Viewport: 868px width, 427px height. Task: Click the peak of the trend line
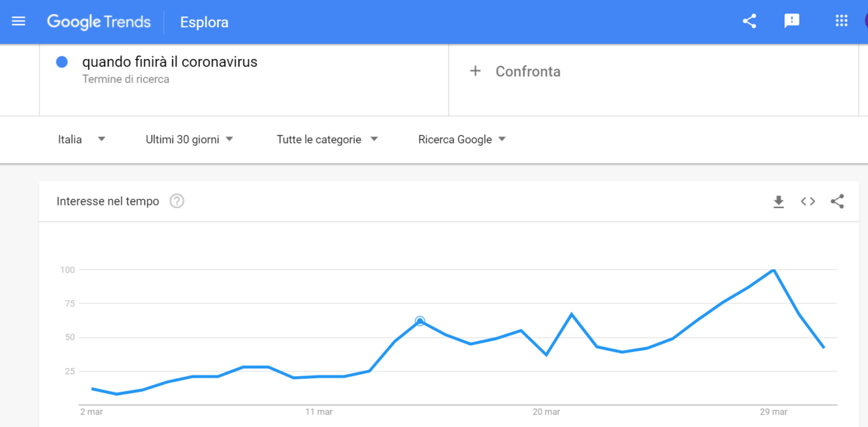774,270
